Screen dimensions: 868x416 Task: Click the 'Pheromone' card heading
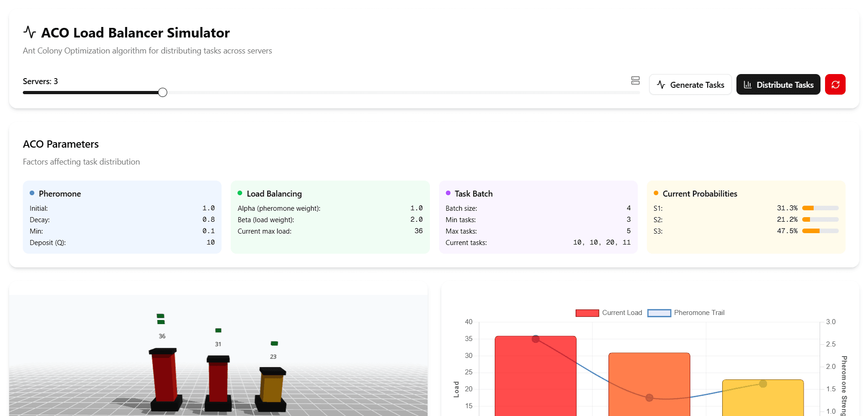click(60, 193)
